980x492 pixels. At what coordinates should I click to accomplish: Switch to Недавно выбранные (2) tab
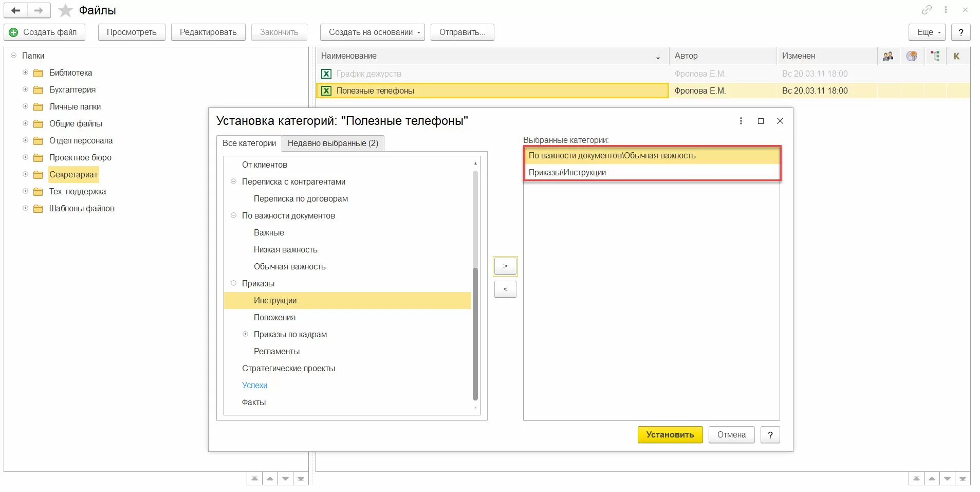click(333, 143)
